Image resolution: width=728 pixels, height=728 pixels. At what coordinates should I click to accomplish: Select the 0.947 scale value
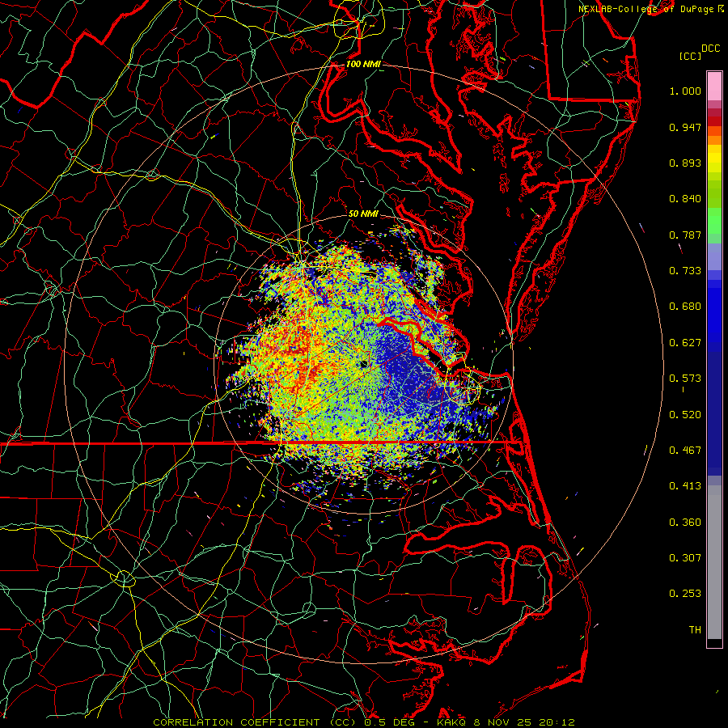coord(685,127)
